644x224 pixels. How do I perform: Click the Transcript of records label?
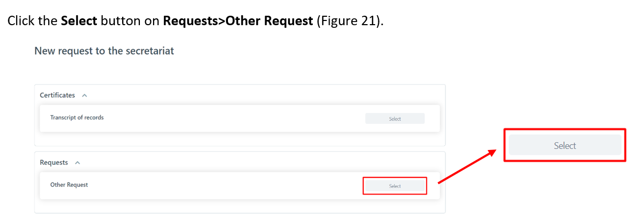[77, 118]
